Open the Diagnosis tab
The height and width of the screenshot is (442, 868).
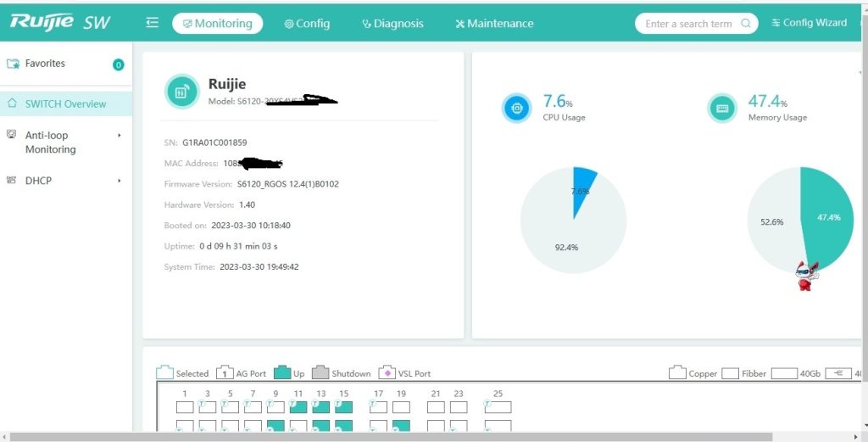coord(392,23)
